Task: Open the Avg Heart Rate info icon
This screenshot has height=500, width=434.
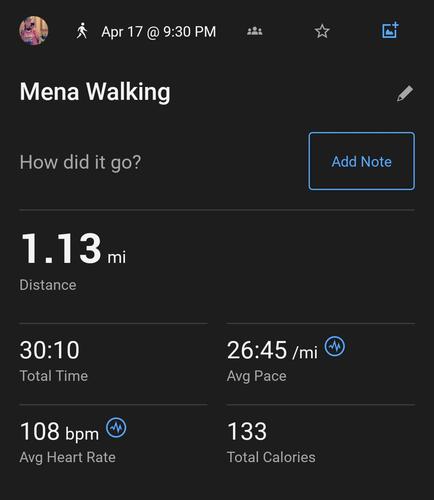Action: point(116,428)
